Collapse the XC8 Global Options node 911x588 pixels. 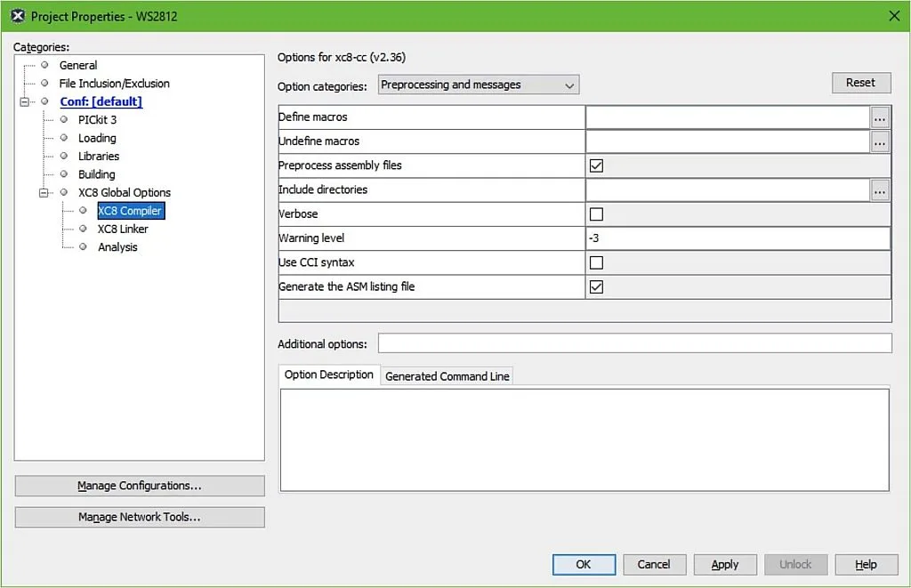pos(44,192)
